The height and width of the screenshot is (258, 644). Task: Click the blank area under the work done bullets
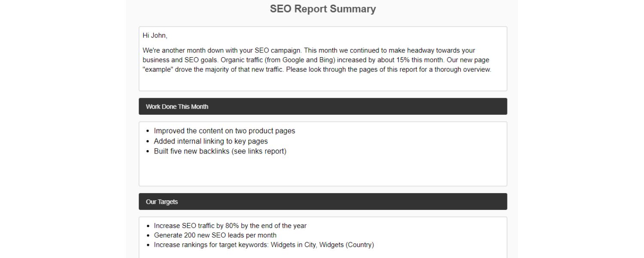[x=323, y=172]
